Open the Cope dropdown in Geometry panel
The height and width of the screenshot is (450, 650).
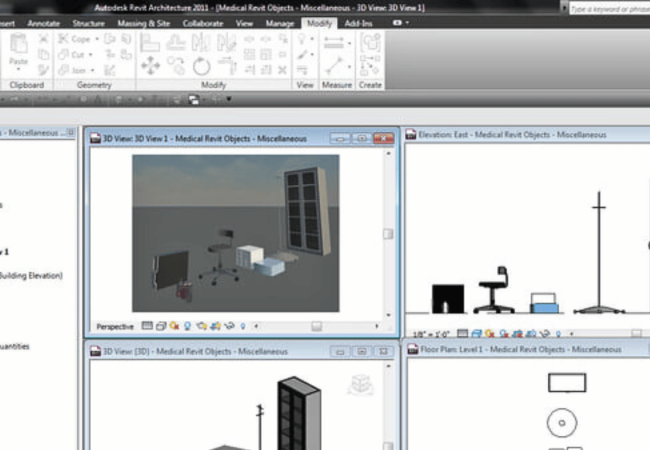click(x=77, y=40)
